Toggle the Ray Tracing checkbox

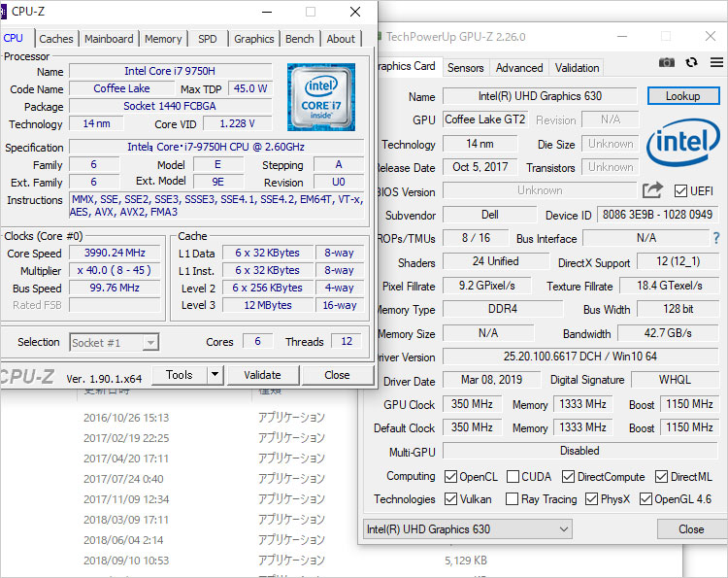(x=512, y=499)
